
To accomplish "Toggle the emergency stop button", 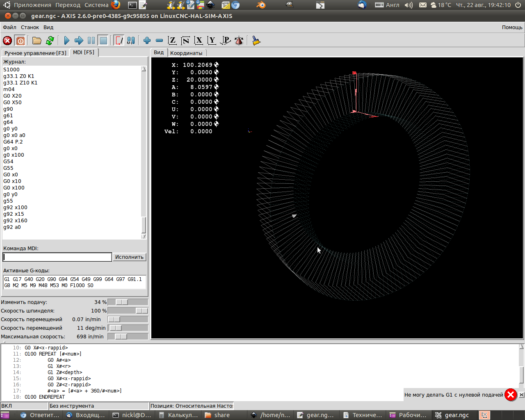I will (7, 41).
